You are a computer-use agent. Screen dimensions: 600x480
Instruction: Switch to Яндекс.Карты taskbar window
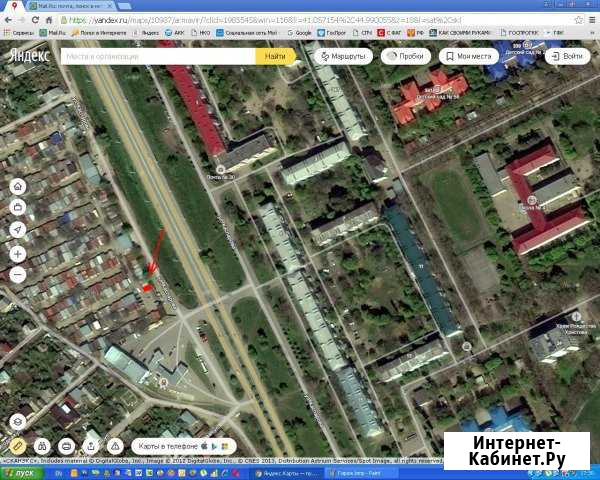coord(288,473)
